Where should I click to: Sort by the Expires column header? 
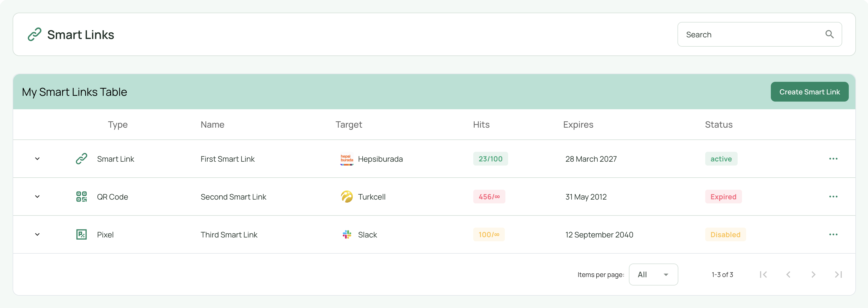click(x=578, y=125)
